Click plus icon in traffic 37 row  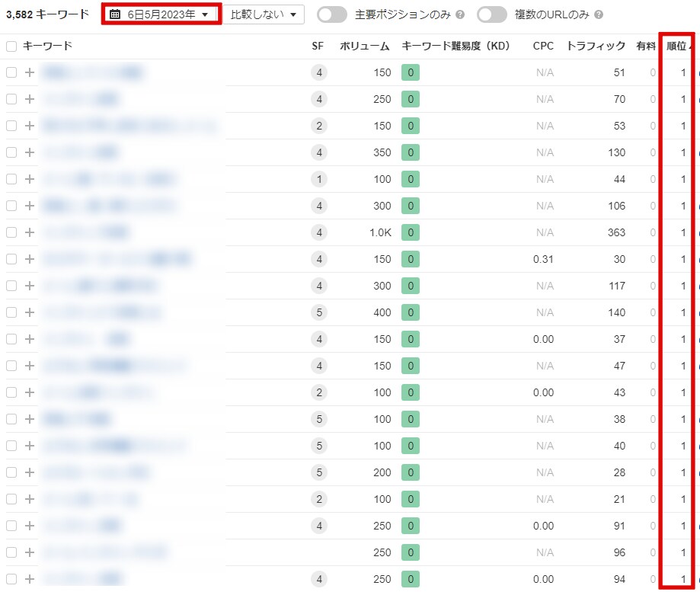point(30,339)
